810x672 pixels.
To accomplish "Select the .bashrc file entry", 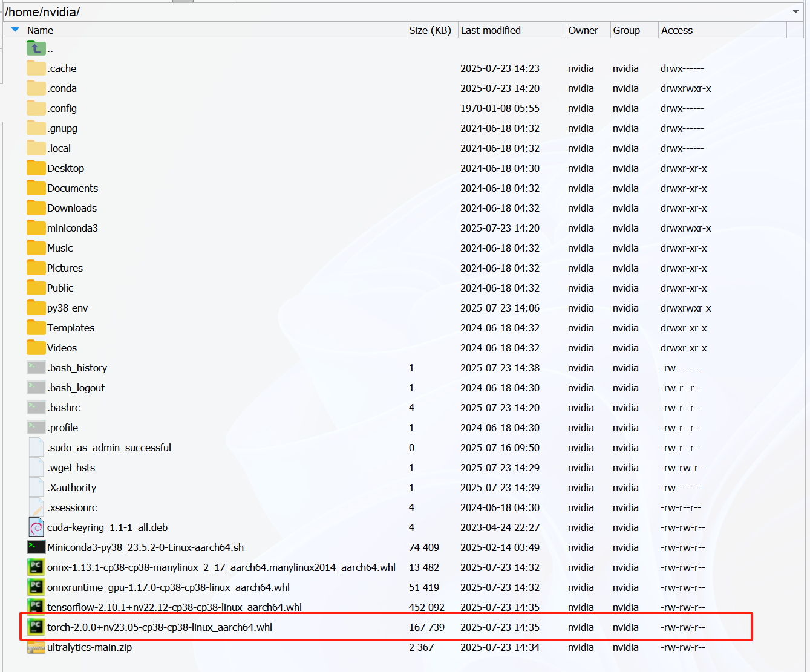I will 63,407.
